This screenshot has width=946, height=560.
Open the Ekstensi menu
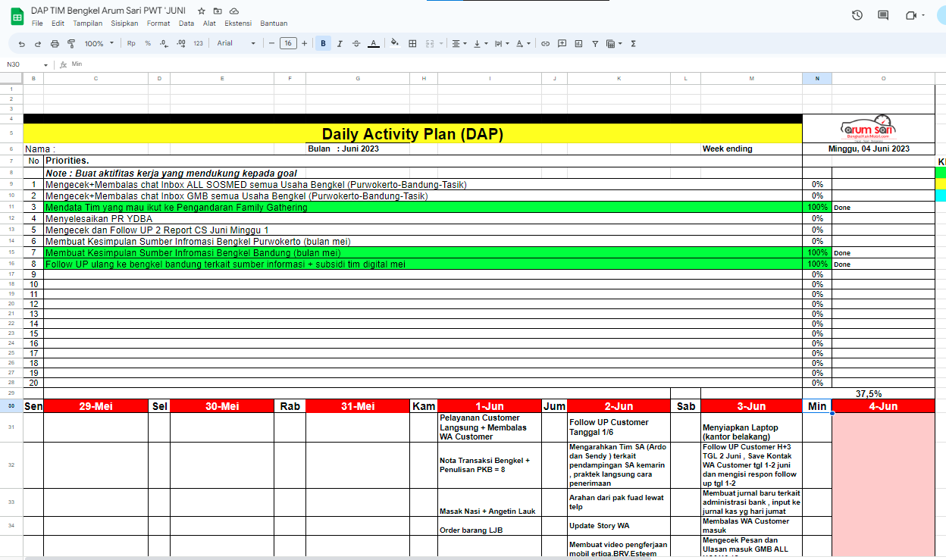point(238,23)
